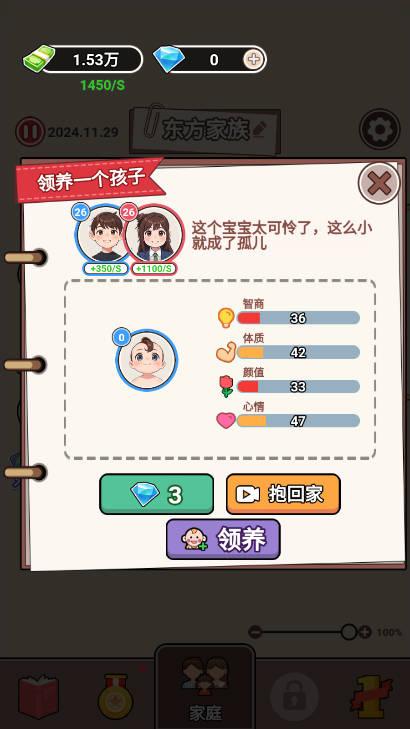Tap the 抱回家 video ad button
This screenshot has height=729, width=410.
[283, 494]
